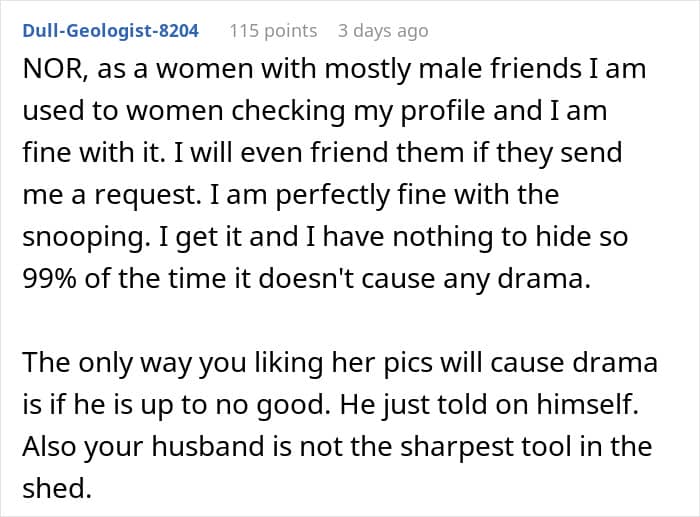Click the "99%" figure in the text
This screenshot has width=700, height=517.
click(50, 281)
